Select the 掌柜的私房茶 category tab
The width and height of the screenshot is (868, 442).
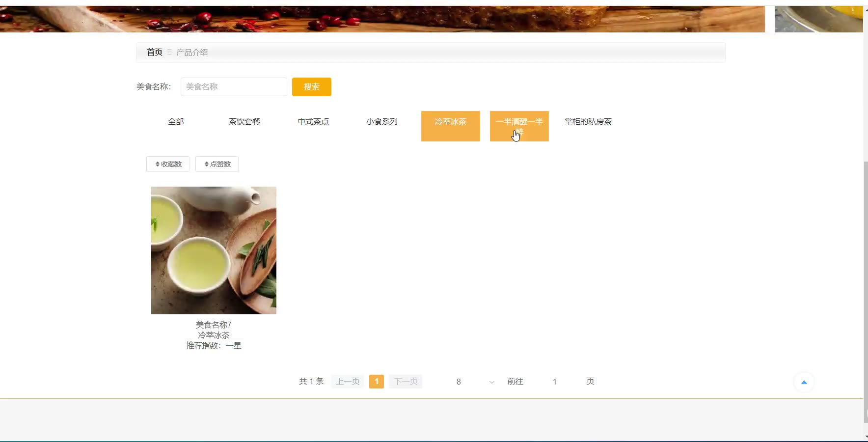pos(588,122)
